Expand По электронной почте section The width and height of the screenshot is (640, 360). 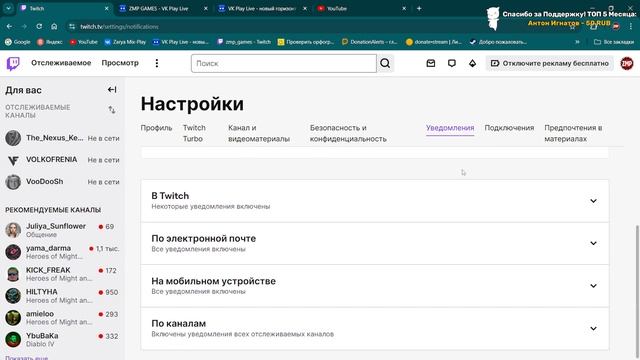point(375,243)
